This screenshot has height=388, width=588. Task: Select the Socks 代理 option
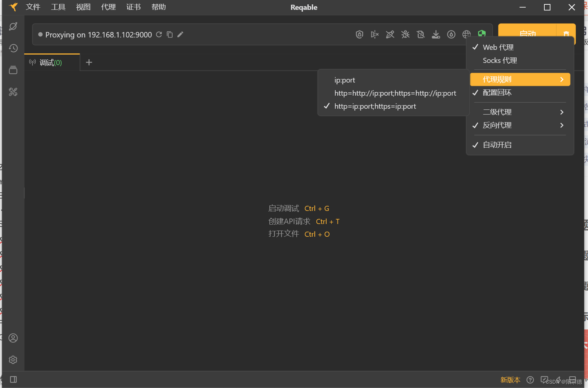tap(520, 60)
